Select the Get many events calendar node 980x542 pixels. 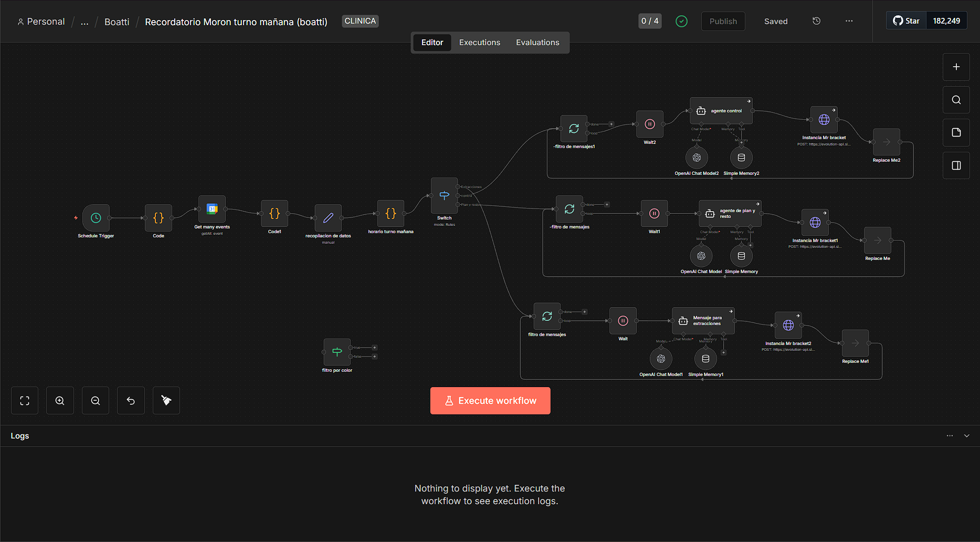point(212,209)
